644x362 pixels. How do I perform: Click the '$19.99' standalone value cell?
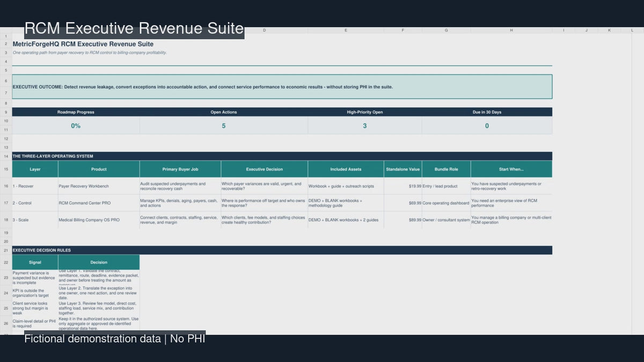pyautogui.click(x=403, y=186)
